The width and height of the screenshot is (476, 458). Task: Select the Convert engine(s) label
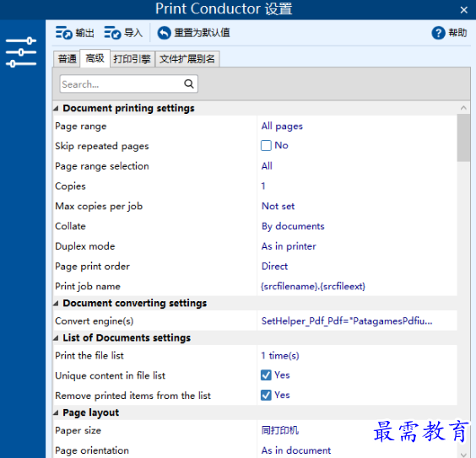coord(95,321)
